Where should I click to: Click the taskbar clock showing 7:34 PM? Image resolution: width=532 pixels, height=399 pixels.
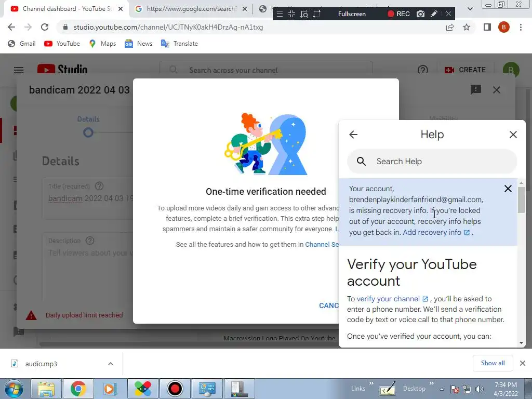[x=506, y=389]
